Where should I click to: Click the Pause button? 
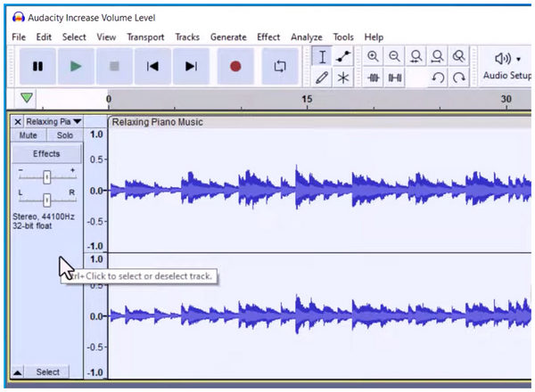click(x=37, y=66)
